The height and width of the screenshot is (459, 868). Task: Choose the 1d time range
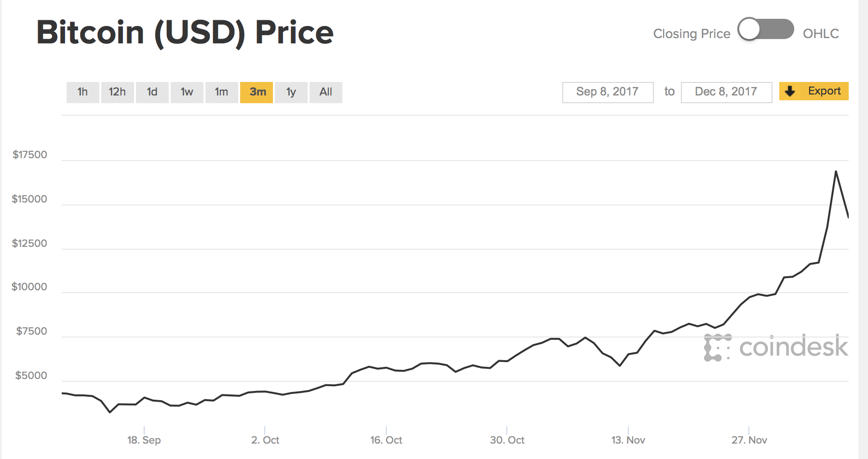click(x=152, y=92)
